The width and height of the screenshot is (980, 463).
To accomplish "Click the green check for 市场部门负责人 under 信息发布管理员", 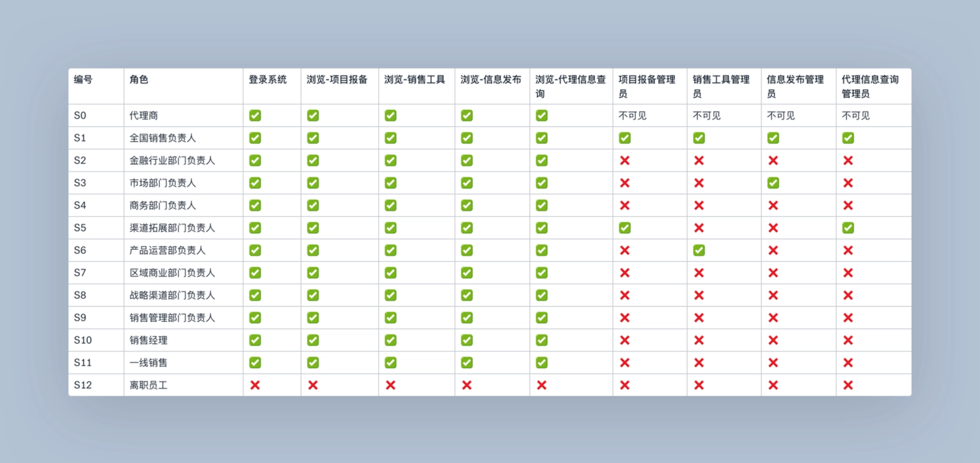I will tap(773, 183).
